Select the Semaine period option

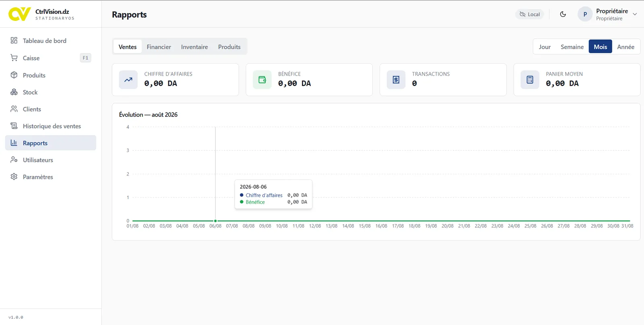[x=572, y=47]
